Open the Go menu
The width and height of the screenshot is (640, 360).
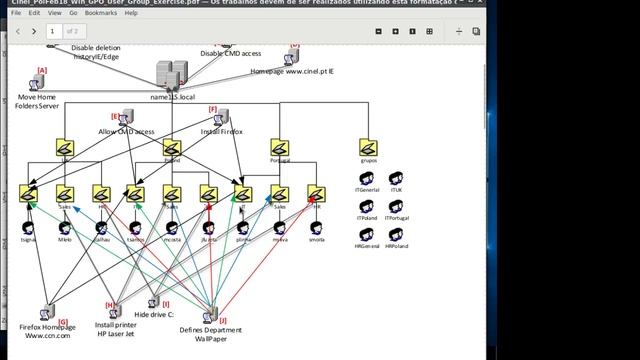(73, 13)
